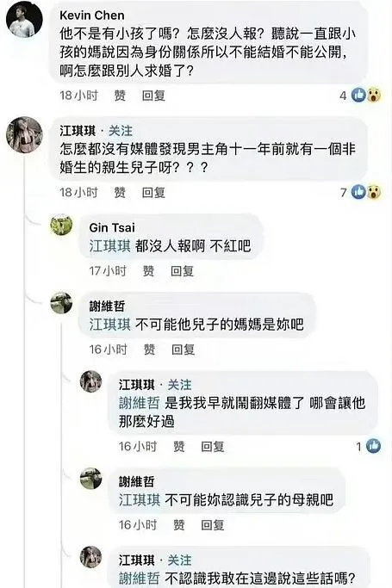Screen dimensions: 392x588
Task: Open Gin Tsai's avatar
Action: [x=61, y=225]
